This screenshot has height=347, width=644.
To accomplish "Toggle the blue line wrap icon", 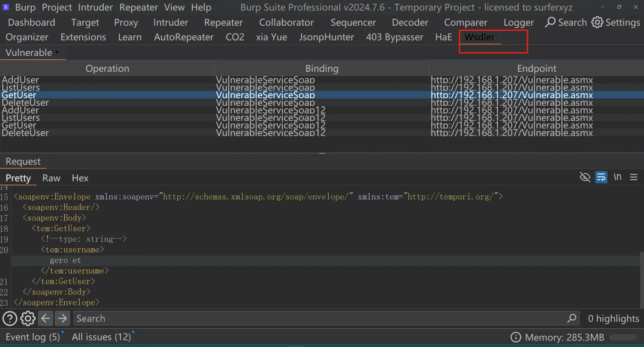I will [x=601, y=177].
